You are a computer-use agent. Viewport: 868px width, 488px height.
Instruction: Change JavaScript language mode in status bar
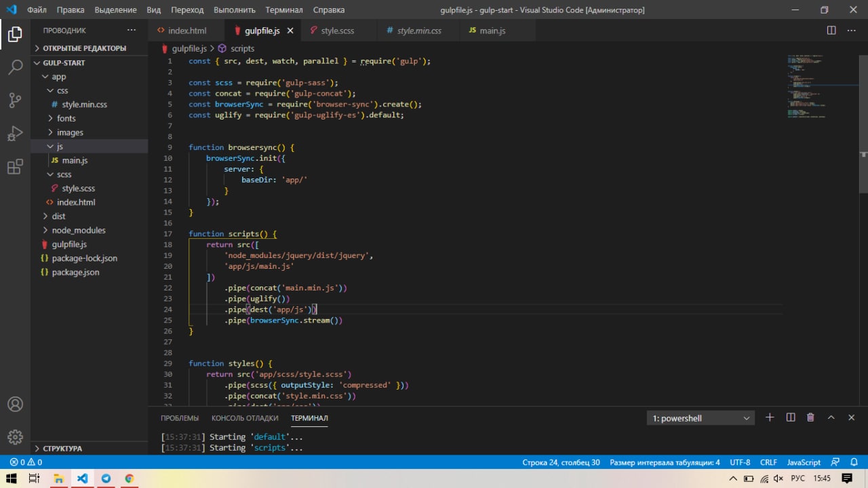pos(804,462)
